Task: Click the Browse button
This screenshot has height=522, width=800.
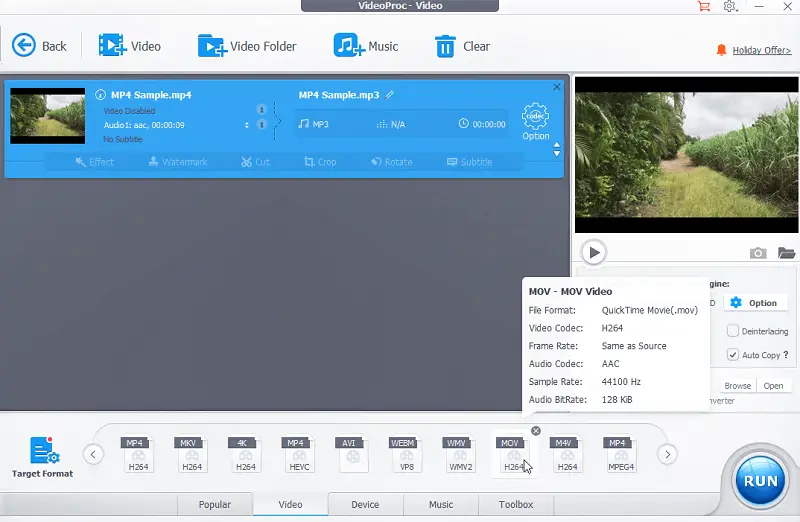Action: [737, 386]
